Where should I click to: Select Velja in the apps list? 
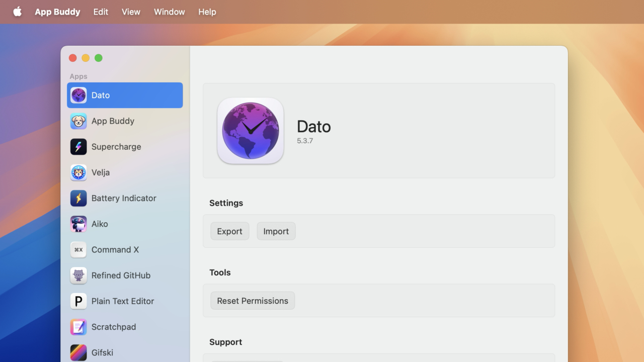tap(125, 172)
